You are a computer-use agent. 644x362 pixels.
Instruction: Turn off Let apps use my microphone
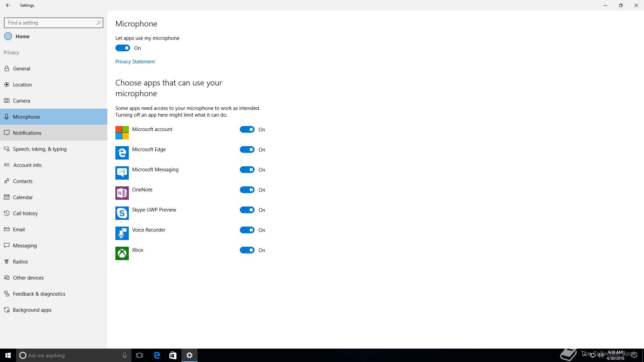[x=123, y=48]
